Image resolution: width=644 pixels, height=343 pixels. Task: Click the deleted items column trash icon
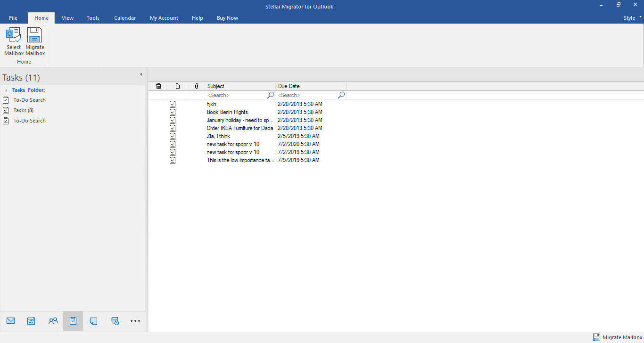click(158, 86)
